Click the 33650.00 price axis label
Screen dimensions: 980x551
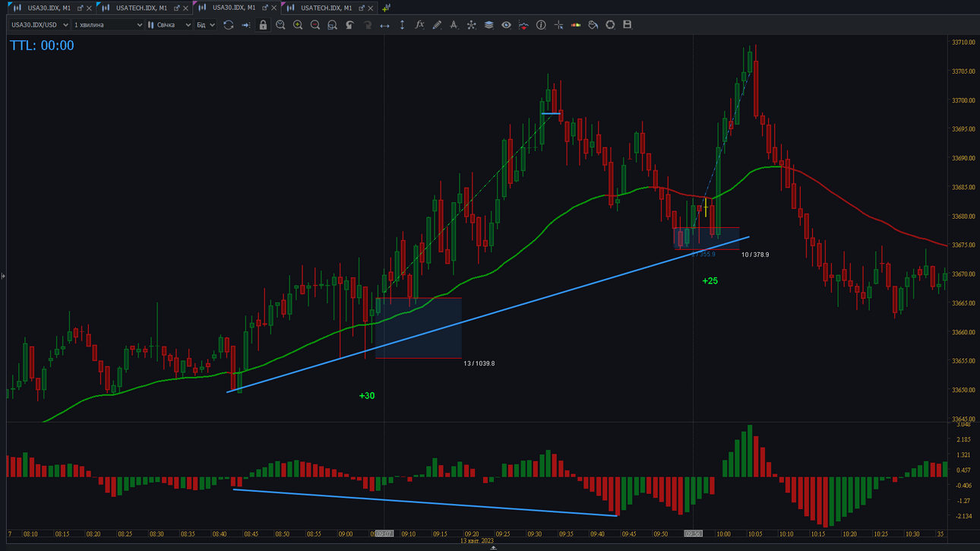click(963, 391)
